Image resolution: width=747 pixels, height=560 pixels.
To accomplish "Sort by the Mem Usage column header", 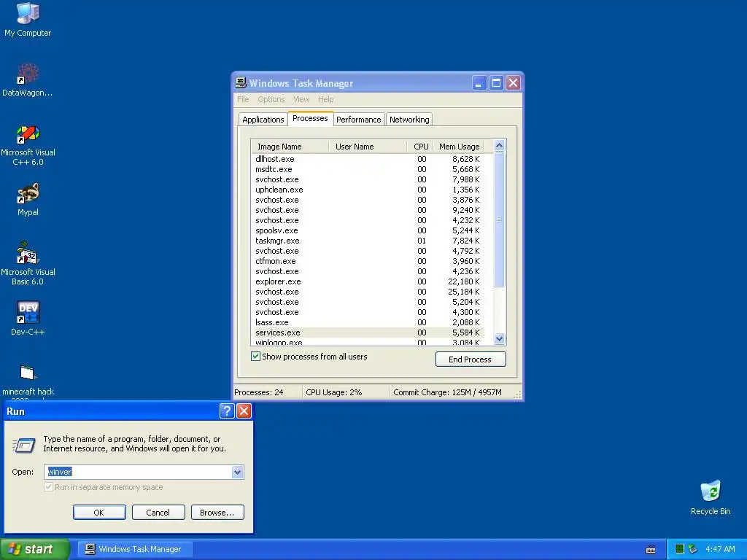I will [x=458, y=147].
